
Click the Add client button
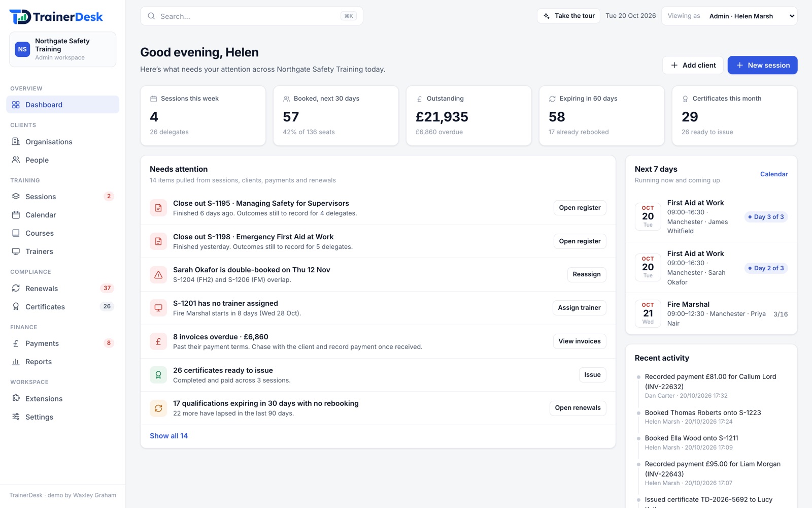click(x=693, y=65)
